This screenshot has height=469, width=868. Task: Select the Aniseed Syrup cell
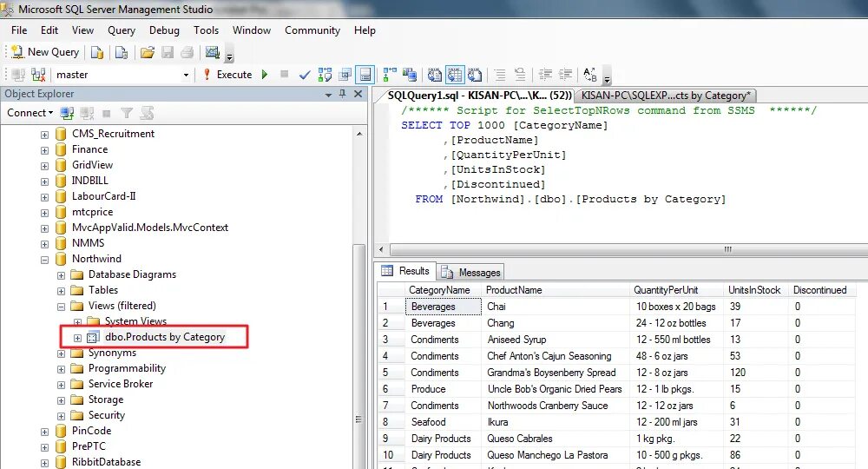coord(556,340)
